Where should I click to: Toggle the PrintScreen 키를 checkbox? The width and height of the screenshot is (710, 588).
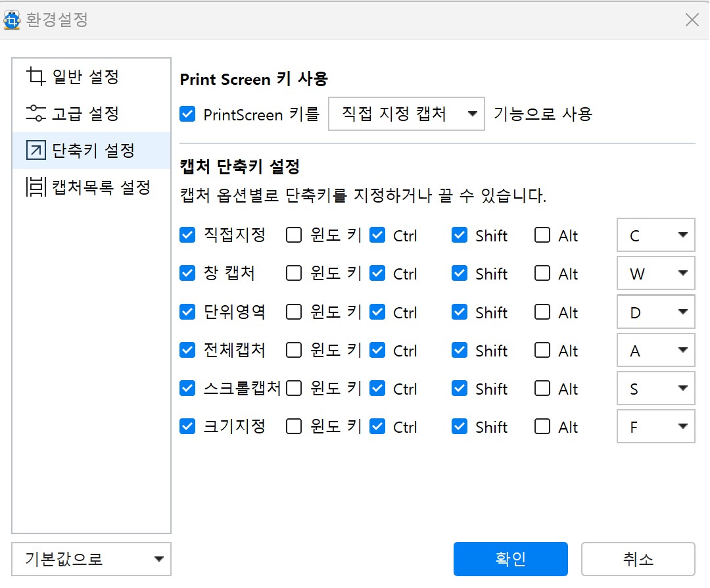point(187,114)
